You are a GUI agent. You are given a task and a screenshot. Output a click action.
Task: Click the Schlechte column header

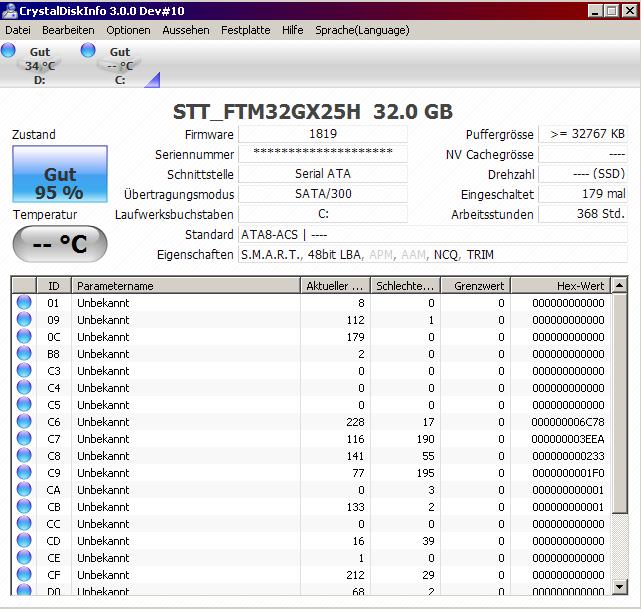(405, 286)
